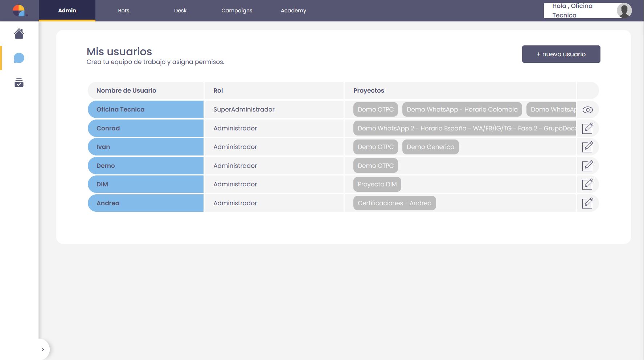
Task: Click the edit icon for Conrad
Action: 587,128
